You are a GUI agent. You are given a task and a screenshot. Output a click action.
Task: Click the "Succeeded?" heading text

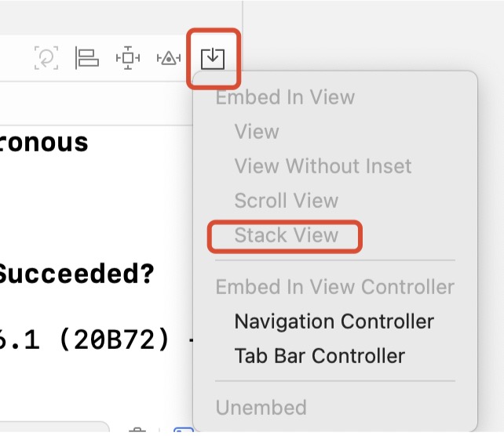coord(77,275)
